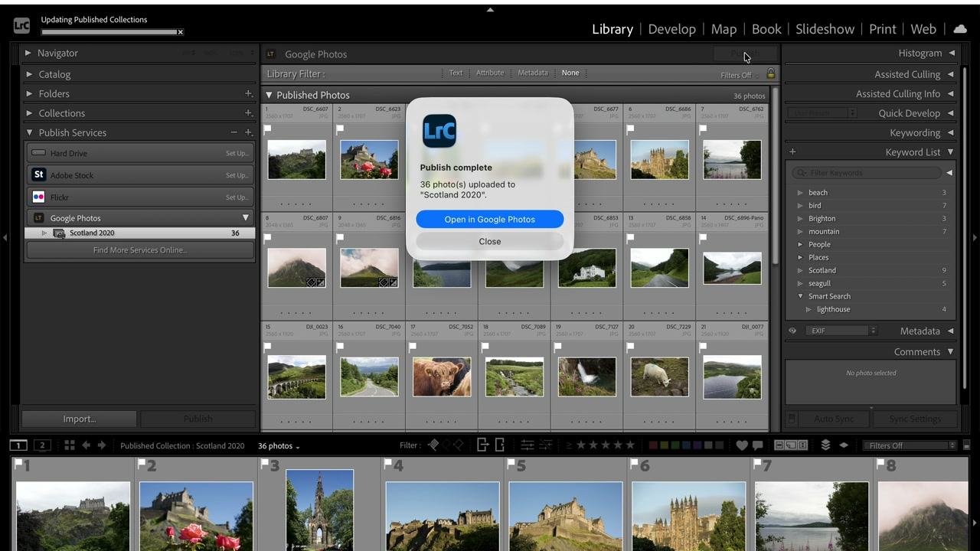Expand the Catalog panel
Screen dimensions: 980x551
coord(28,74)
